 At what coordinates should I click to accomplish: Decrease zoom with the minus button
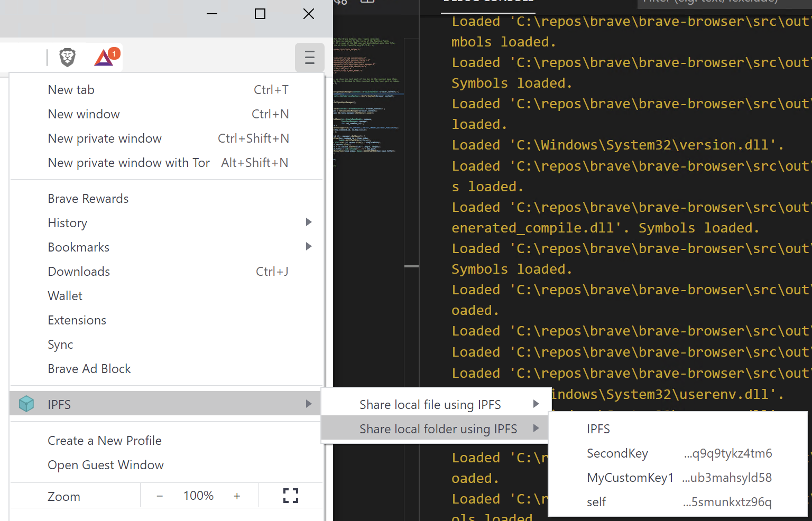(160, 496)
